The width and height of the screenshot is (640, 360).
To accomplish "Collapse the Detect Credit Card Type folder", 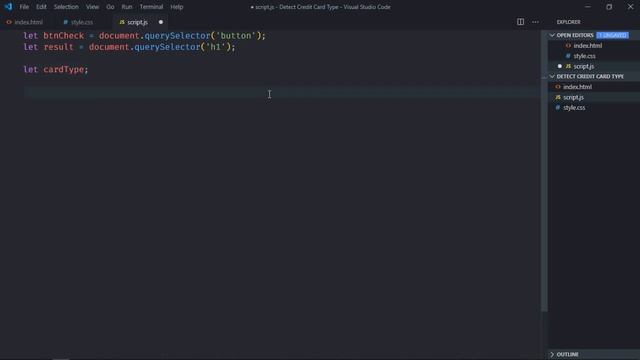I will [552, 76].
